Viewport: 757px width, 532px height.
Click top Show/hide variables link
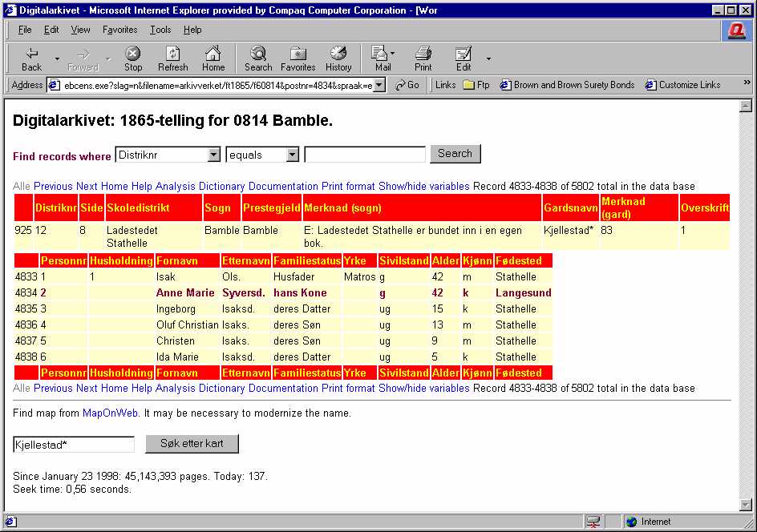tap(424, 186)
